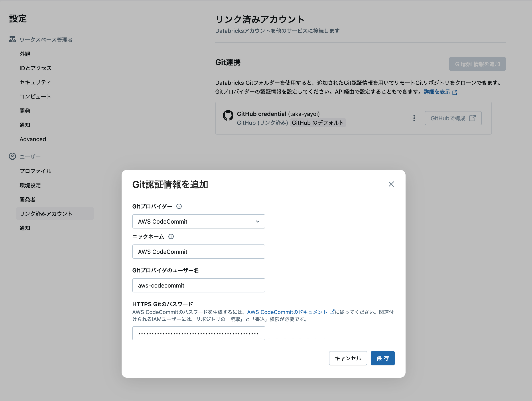
Task: Click the info icon next to Gitプロバイダー
Action: 179,206
